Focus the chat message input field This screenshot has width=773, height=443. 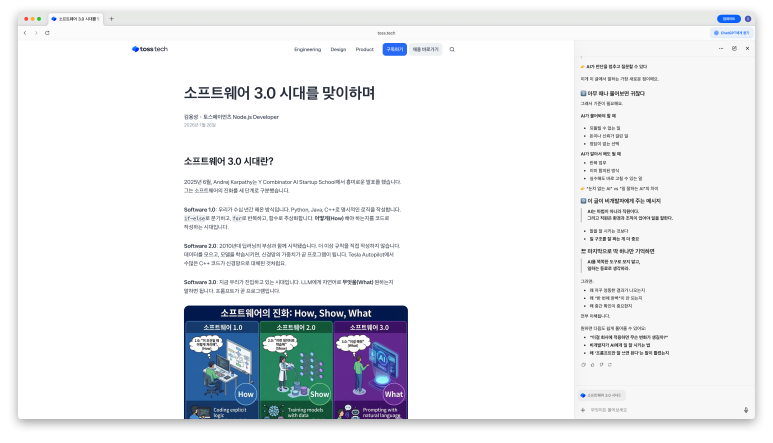click(x=660, y=409)
